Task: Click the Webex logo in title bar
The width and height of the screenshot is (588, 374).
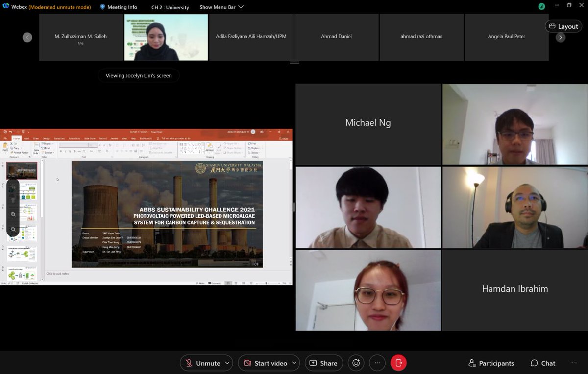Action: tap(5, 7)
